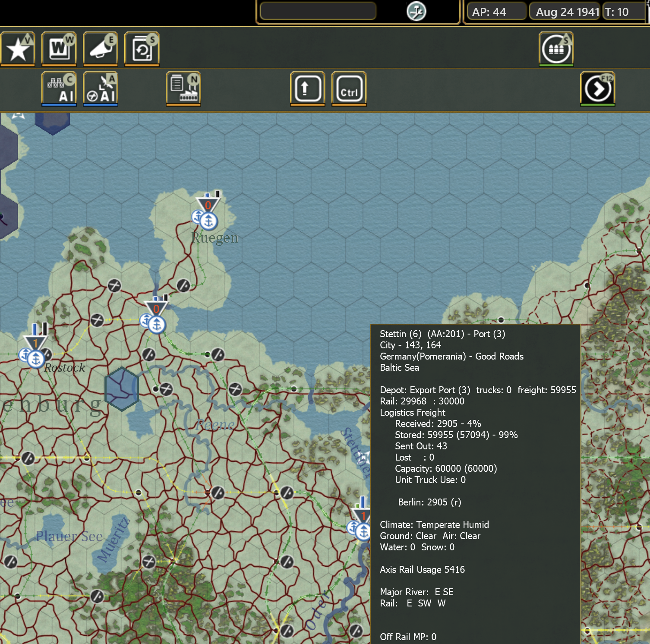Select the star victory screen icon
The width and height of the screenshot is (650, 644).
coord(18,48)
